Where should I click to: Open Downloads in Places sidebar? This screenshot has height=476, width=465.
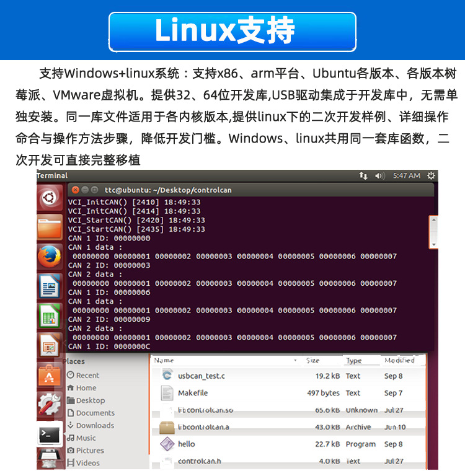click(x=91, y=426)
